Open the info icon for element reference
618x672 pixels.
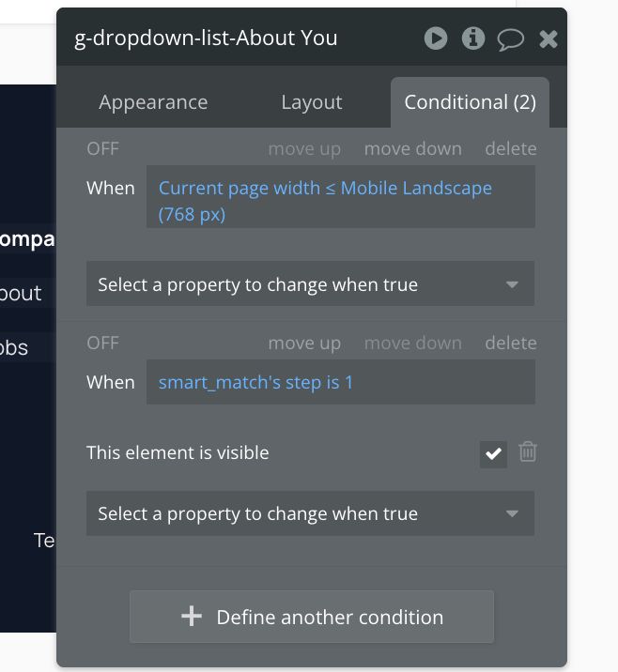pyautogui.click(x=473, y=38)
